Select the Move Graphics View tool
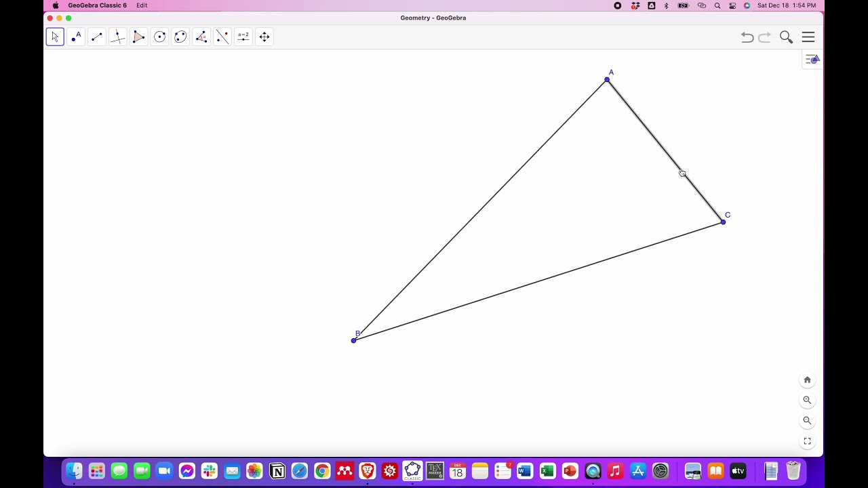 [x=264, y=37]
